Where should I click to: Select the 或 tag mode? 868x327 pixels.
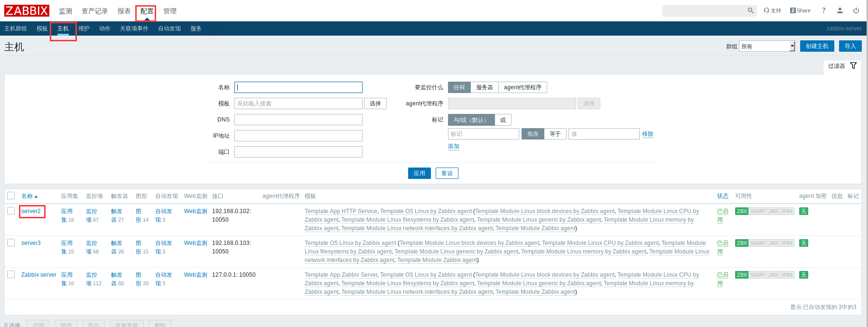coord(503,120)
